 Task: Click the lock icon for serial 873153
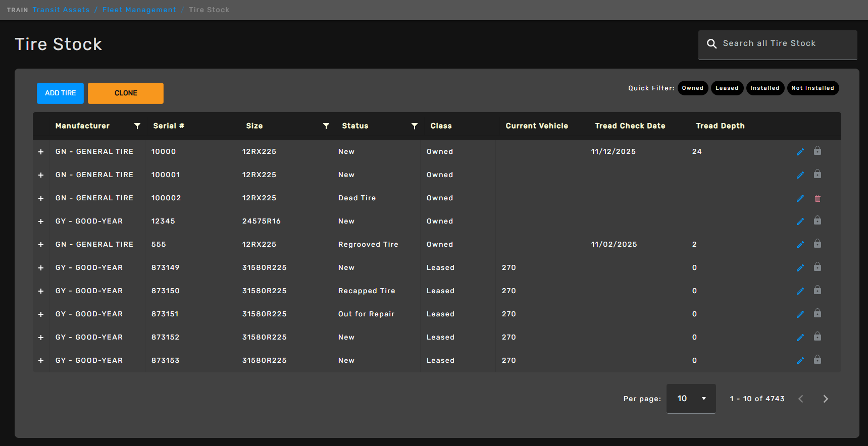pyautogui.click(x=818, y=360)
